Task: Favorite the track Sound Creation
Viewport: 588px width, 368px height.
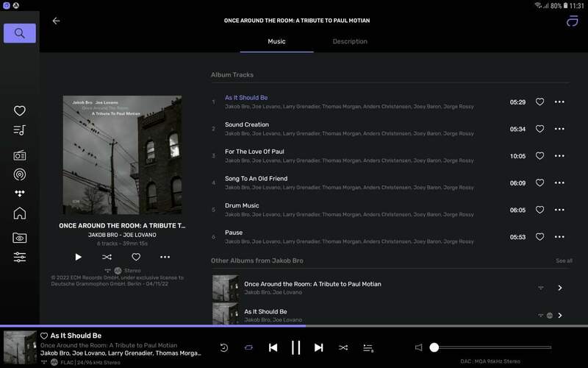Action: coord(539,129)
